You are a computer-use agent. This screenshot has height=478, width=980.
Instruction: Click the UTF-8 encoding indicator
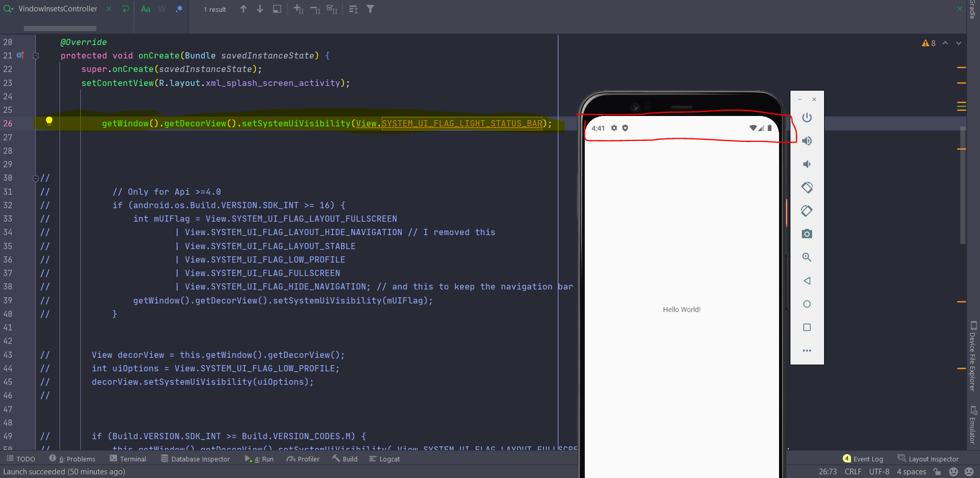879,471
